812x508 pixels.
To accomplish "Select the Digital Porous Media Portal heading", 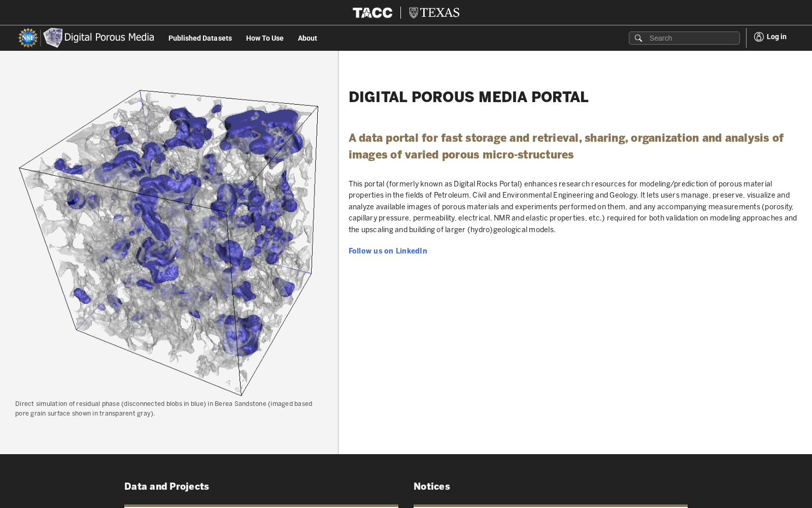I will [468, 97].
